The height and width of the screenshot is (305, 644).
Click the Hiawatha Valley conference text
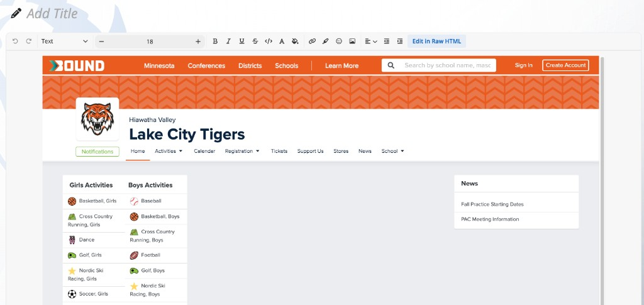[152, 120]
